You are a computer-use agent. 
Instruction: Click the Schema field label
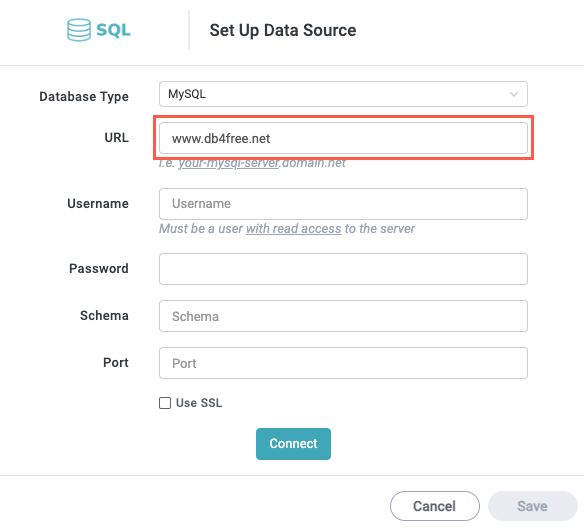point(104,316)
